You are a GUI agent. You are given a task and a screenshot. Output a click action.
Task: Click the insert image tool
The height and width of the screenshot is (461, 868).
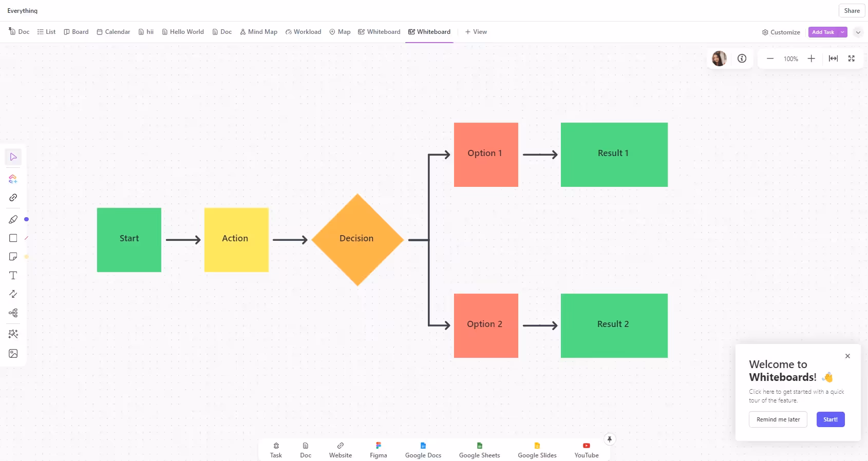[13, 354]
